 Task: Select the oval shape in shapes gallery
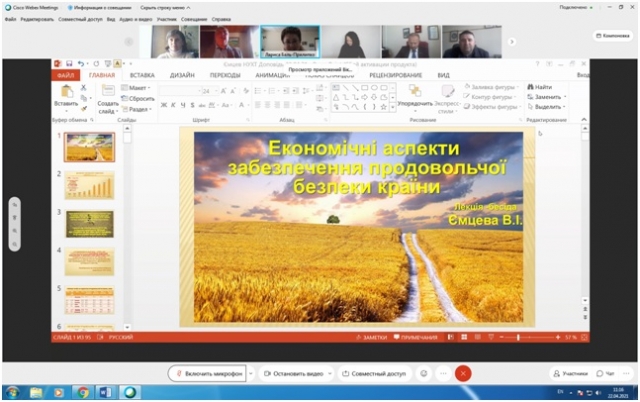coord(374,88)
